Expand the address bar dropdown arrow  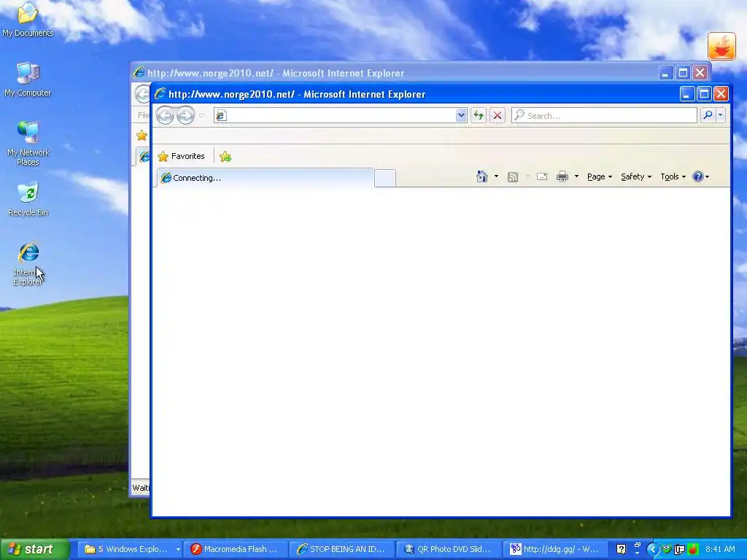(x=461, y=115)
